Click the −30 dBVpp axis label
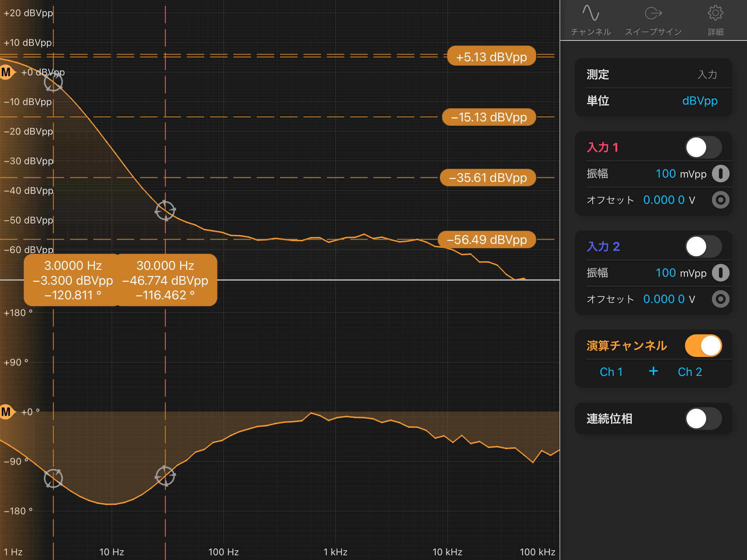Viewport: 747px width, 560px height. pyautogui.click(x=28, y=161)
